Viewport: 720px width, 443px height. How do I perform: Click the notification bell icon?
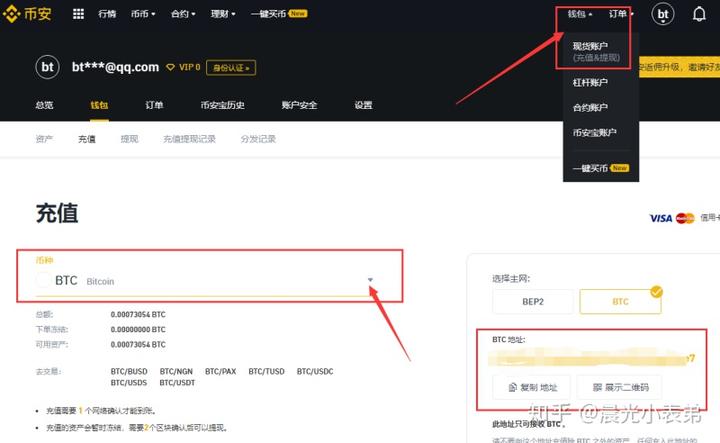tap(699, 14)
